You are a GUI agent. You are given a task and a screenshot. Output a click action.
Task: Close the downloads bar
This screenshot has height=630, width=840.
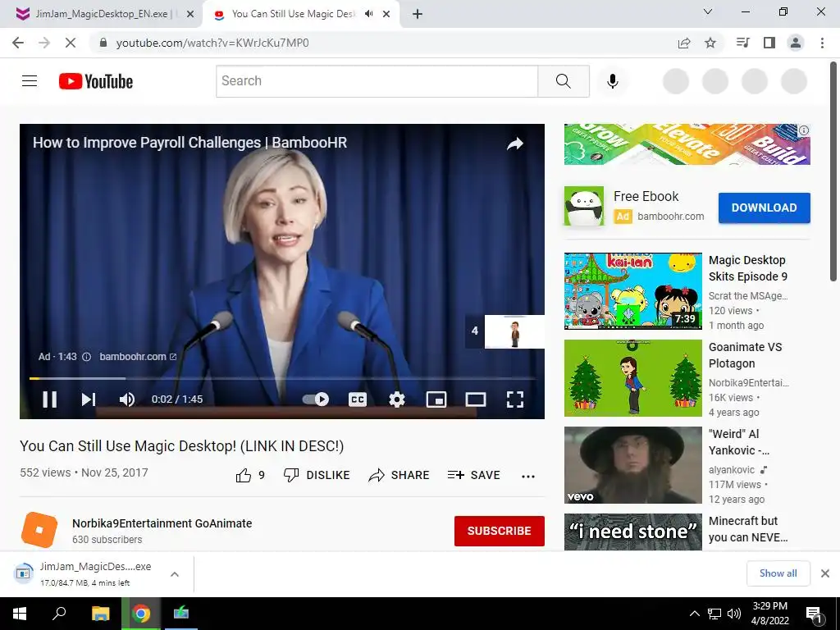pos(825,573)
